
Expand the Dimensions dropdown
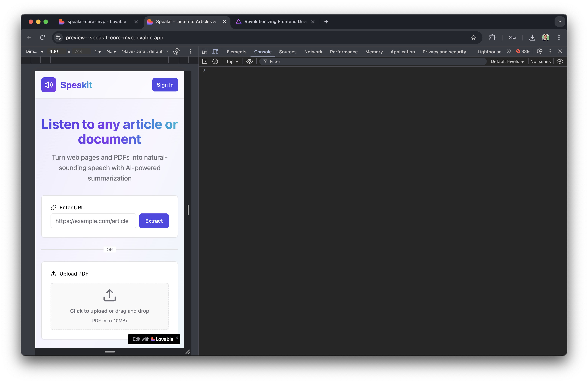35,51
